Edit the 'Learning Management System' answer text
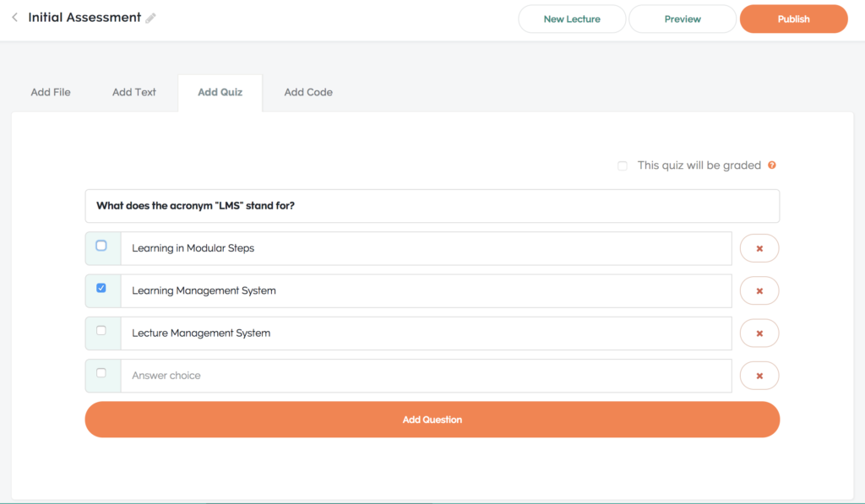 [x=427, y=291]
